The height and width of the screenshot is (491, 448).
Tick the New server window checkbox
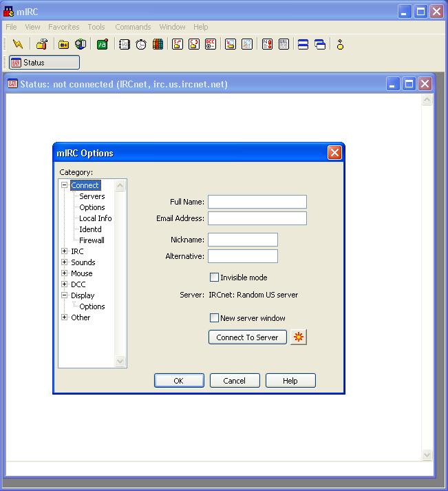(214, 318)
